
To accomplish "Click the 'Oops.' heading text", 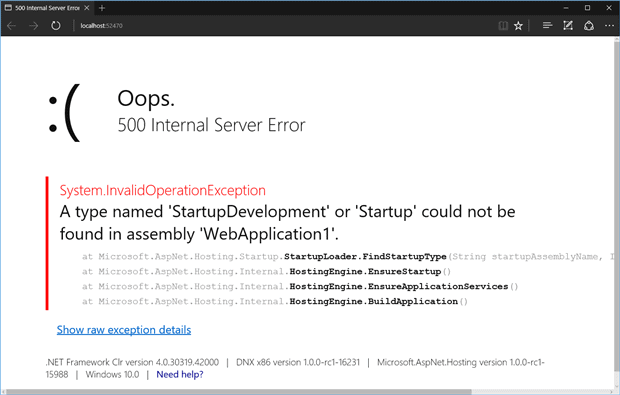I will pyautogui.click(x=146, y=98).
